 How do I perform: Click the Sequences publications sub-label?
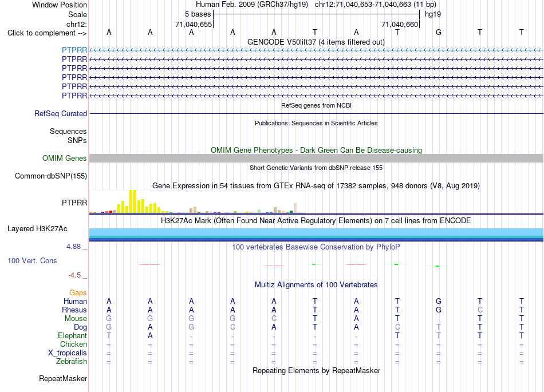click(68, 132)
